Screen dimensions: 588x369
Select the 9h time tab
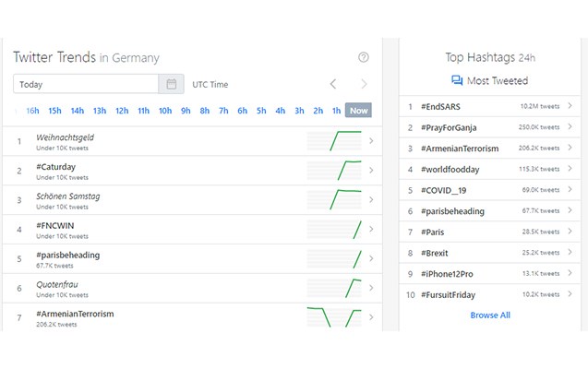(x=186, y=111)
